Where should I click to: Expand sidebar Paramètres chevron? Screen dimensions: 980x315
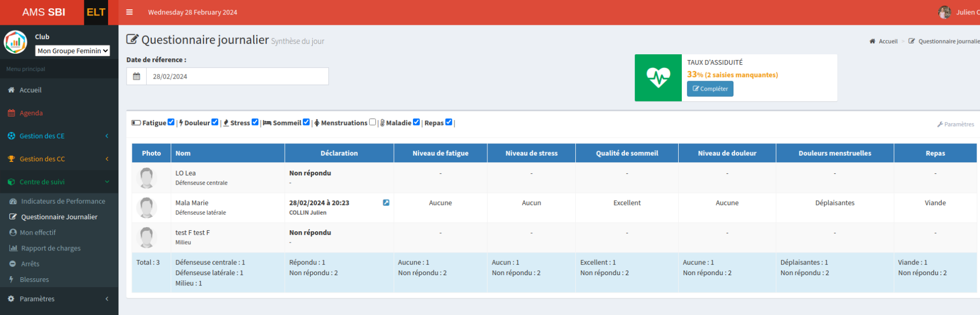click(107, 299)
